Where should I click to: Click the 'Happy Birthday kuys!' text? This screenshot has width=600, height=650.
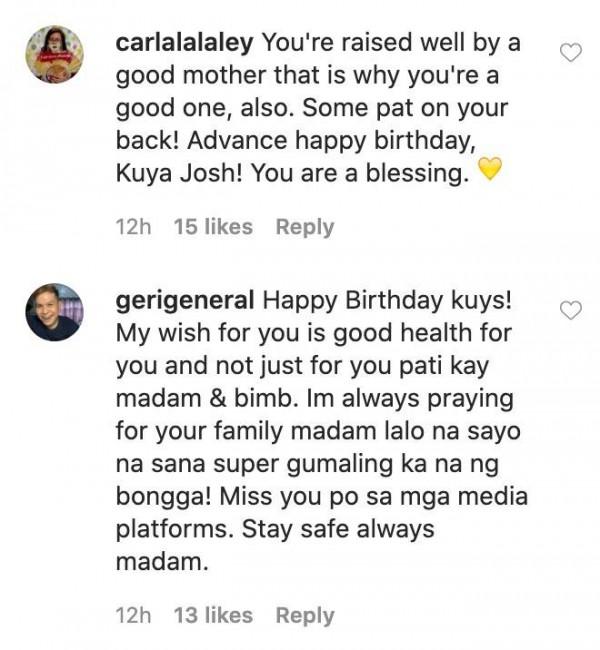click(x=387, y=301)
